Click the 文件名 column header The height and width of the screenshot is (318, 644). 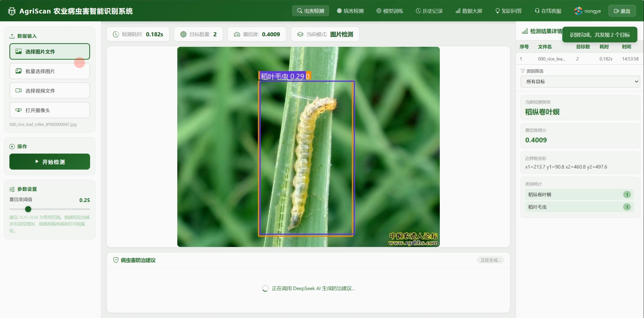coord(545,47)
